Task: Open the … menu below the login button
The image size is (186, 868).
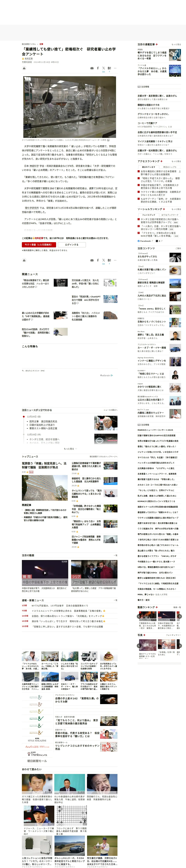Action: click(115, 260)
